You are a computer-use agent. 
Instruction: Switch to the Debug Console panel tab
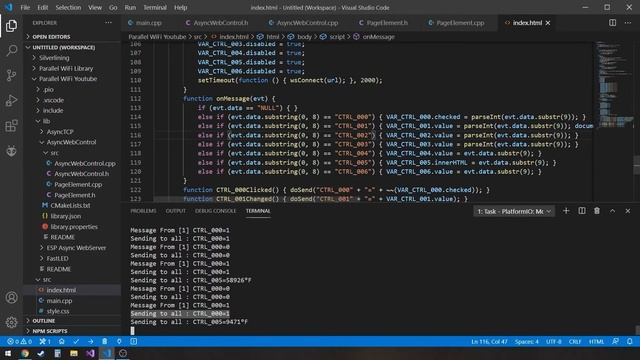pos(216,211)
